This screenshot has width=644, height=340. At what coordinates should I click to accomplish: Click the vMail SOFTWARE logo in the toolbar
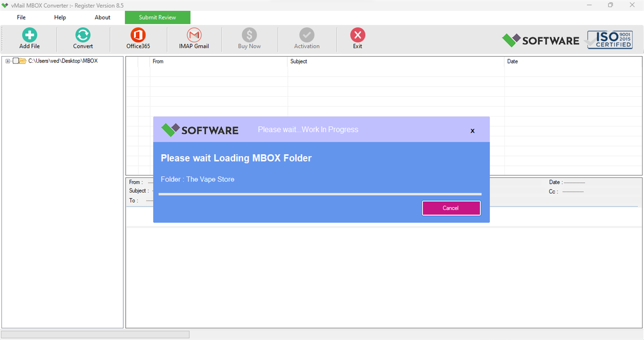pyautogui.click(x=540, y=40)
